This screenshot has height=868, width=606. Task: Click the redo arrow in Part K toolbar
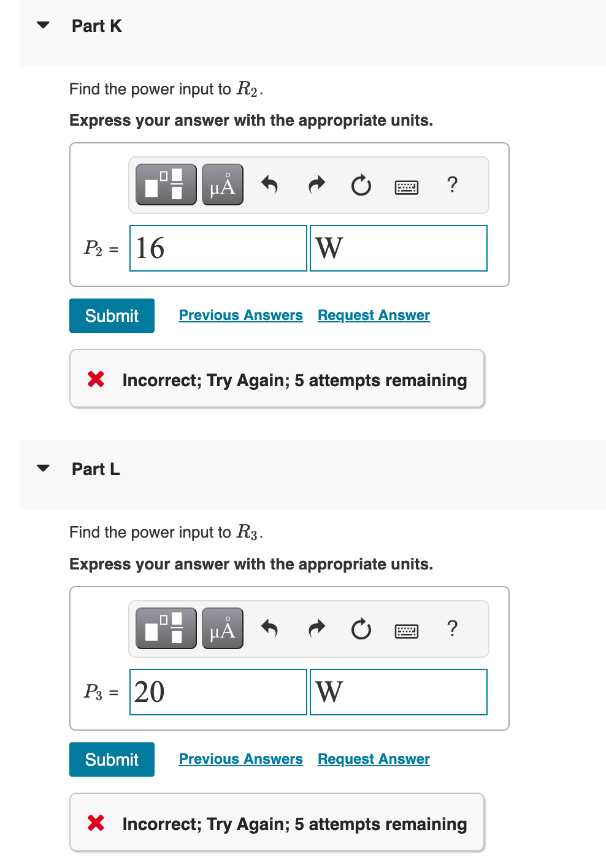316,185
